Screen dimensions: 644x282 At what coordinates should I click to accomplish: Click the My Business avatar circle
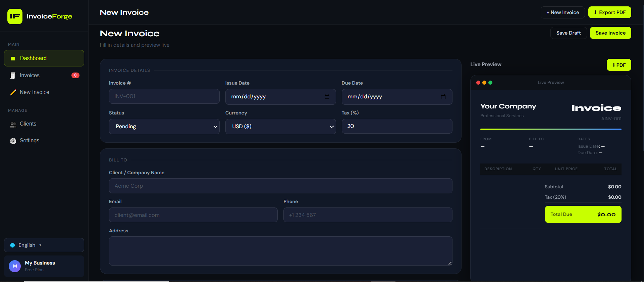click(15, 266)
